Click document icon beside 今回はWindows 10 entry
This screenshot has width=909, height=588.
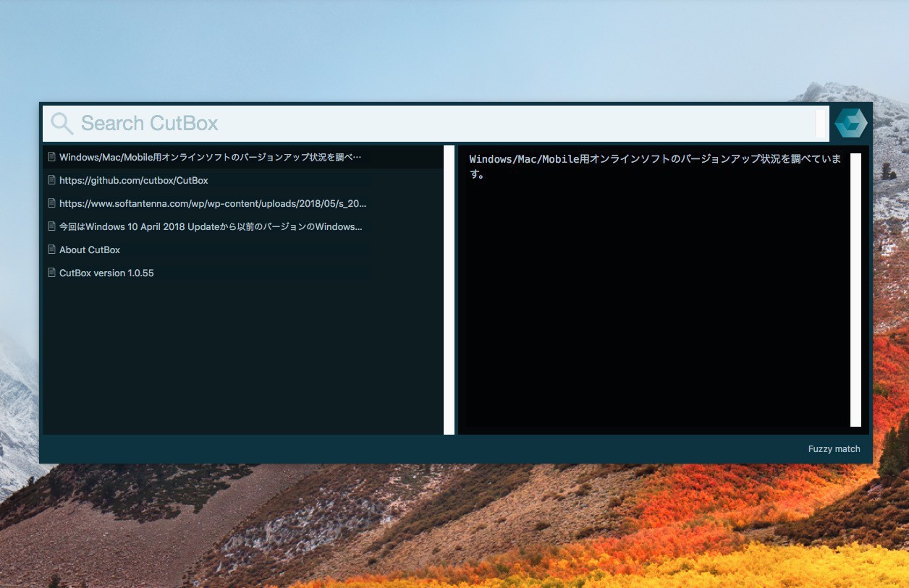click(x=51, y=226)
